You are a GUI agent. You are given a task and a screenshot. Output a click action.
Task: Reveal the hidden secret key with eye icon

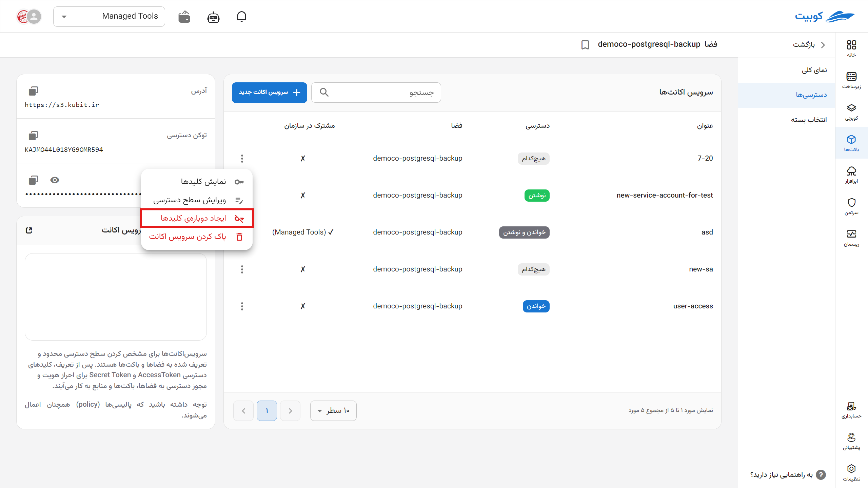pos(55,180)
